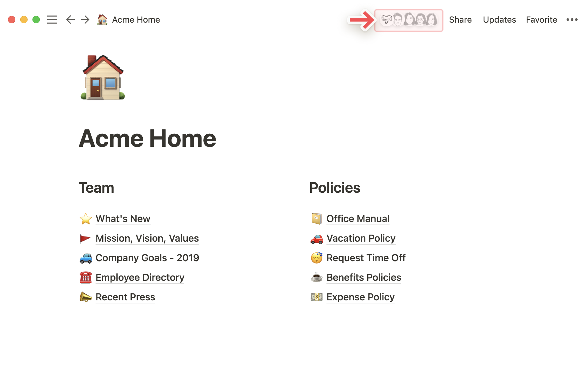Open the Share menu
This screenshot has width=588, height=375.
[460, 19]
